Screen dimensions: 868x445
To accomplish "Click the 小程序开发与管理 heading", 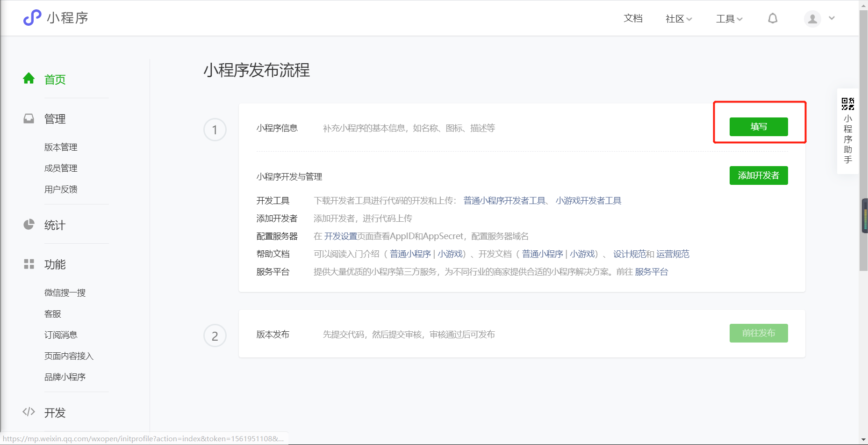I will coord(289,177).
